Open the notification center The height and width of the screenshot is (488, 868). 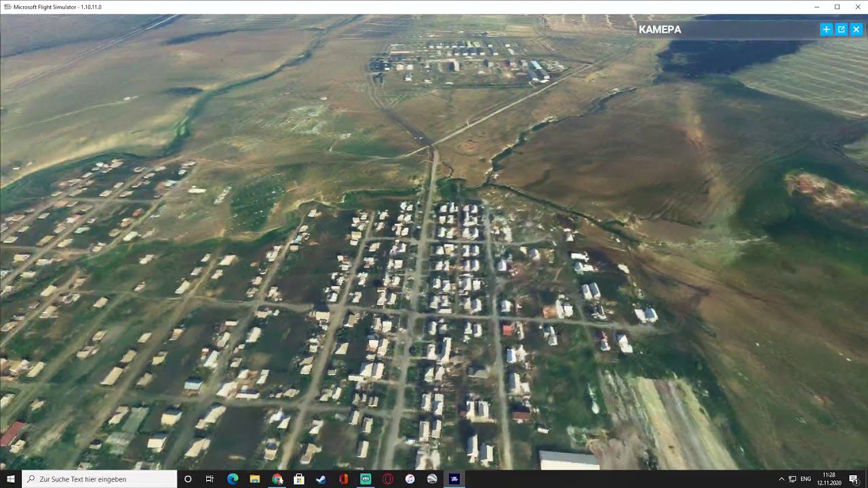[854, 479]
